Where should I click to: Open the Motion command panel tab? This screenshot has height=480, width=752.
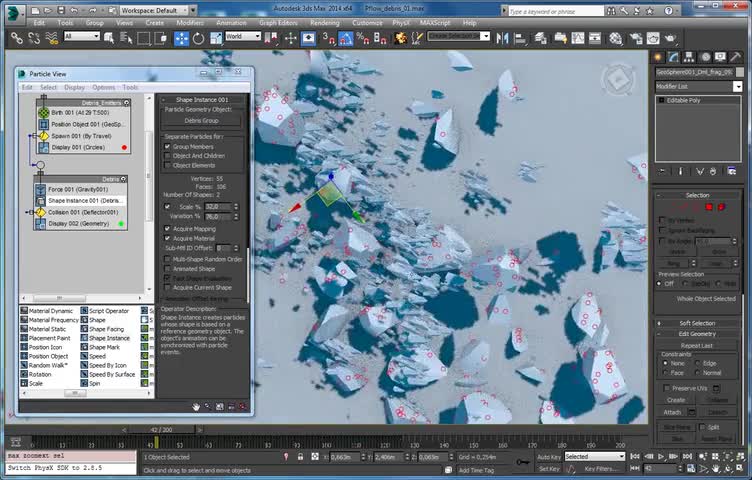pyautogui.click(x=705, y=57)
